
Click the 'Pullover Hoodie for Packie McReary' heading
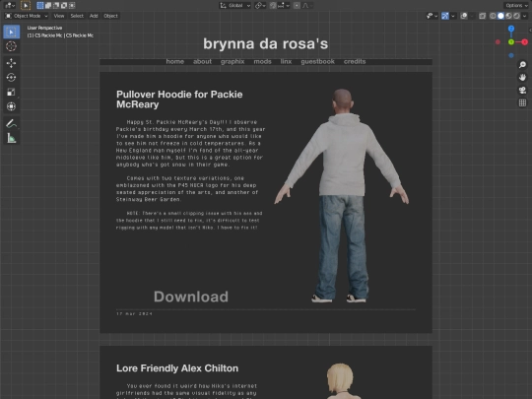pos(179,100)
